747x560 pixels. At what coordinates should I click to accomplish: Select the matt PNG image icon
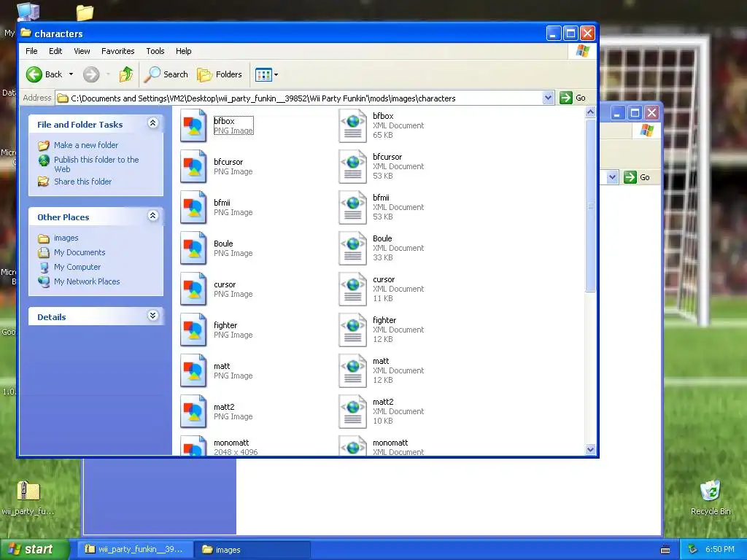point(193,371)
